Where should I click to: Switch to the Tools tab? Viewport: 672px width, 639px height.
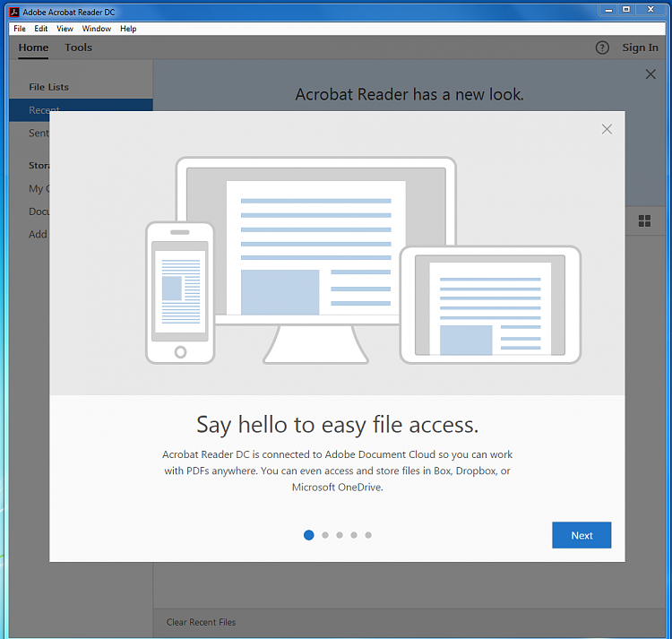[79, 47]
